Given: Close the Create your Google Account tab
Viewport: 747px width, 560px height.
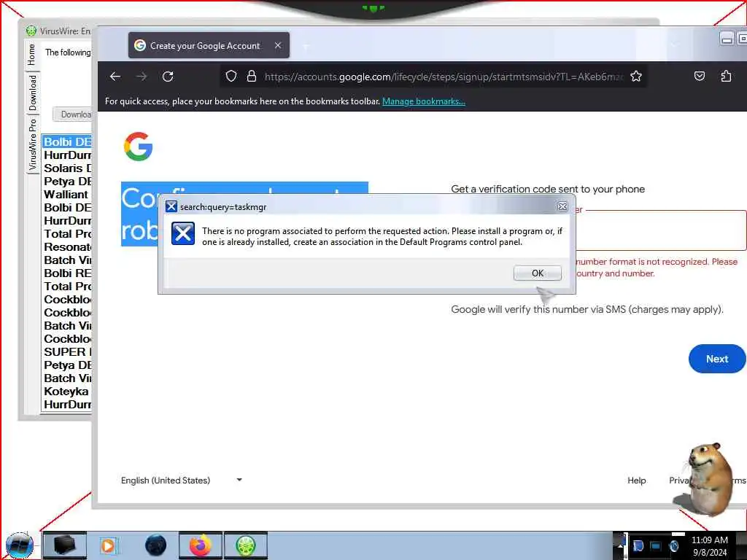Looking at the screenshot, I should coord(278,45).
